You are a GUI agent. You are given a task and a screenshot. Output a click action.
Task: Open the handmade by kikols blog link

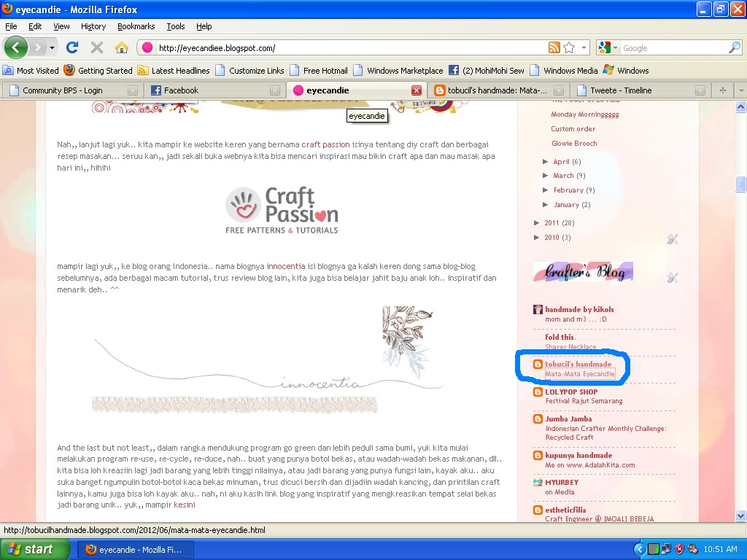(x=579, y=309)
